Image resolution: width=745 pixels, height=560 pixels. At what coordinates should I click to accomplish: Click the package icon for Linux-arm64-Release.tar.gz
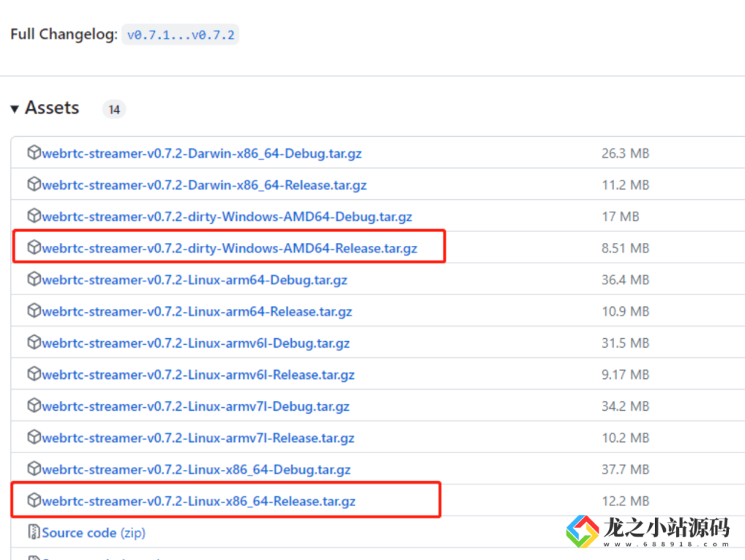tap(33, 311)
